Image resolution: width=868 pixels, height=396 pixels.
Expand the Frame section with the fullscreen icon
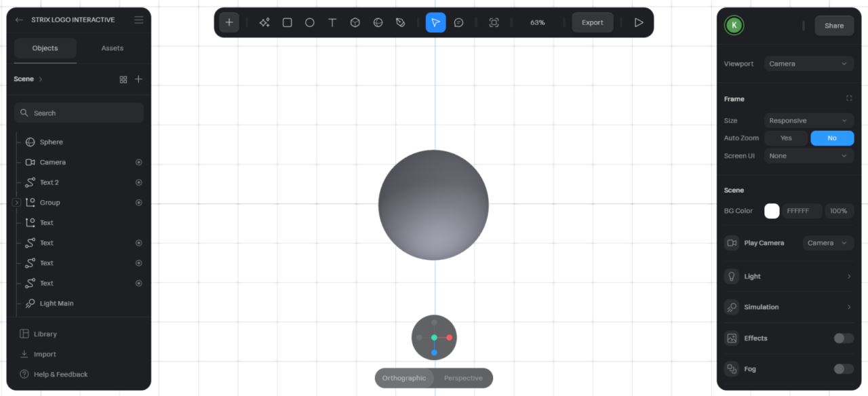(x=849, y=98)
